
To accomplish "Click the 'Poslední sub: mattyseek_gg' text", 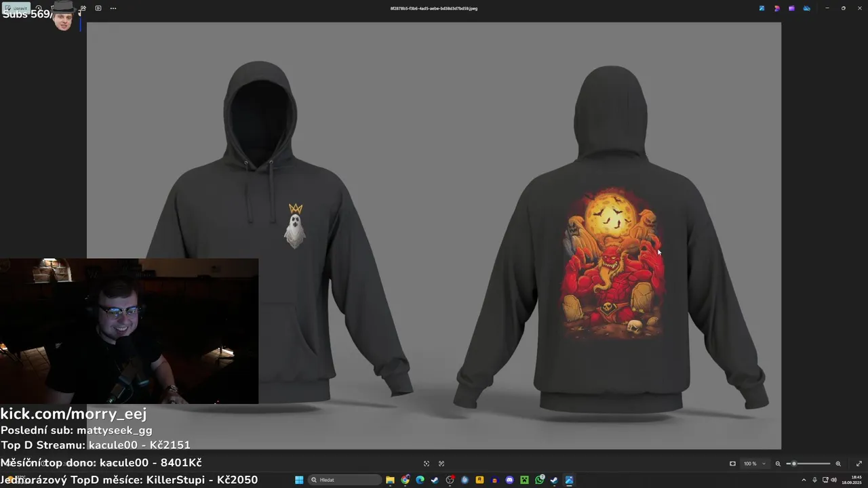I will tap(76, 430).
